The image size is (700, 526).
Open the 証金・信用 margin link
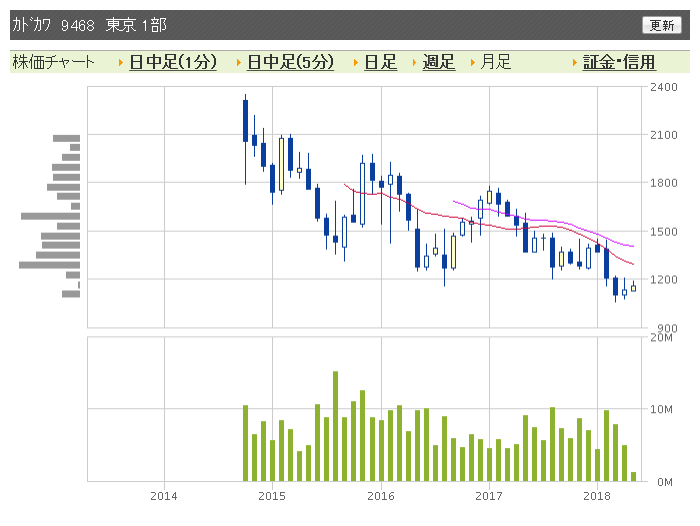point(619,62)
